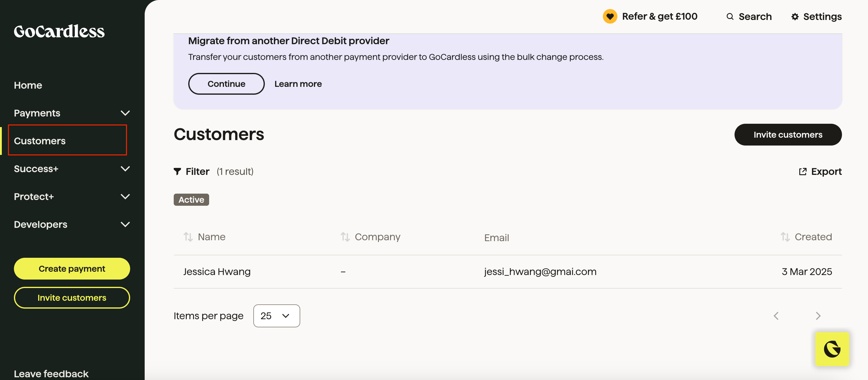Click the heart referral icon
The width and height of the screenshot is (868, 380).
(x=610, y=16)
